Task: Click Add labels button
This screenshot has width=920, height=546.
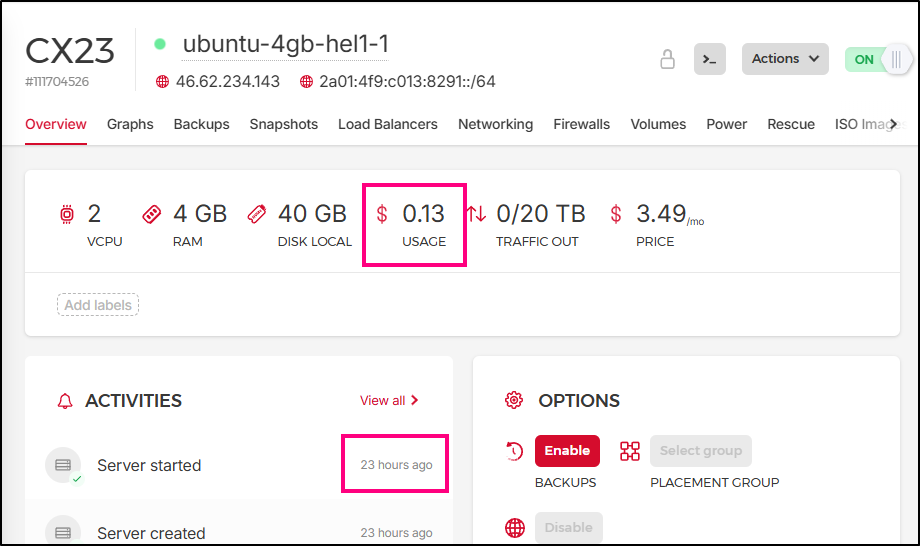Action: (97, 305)
